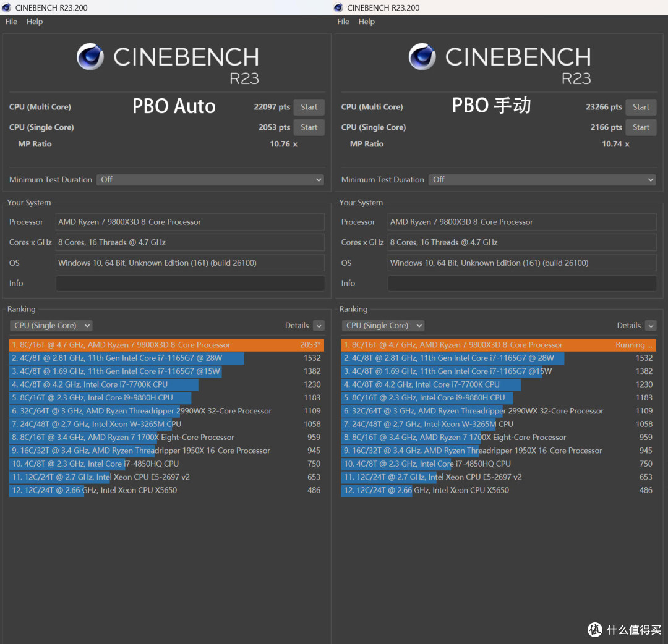Start CPU Multi Core test in left window
Image resolution: width=668 pixels, height=644 pixels.
click(x=309, y=107)
